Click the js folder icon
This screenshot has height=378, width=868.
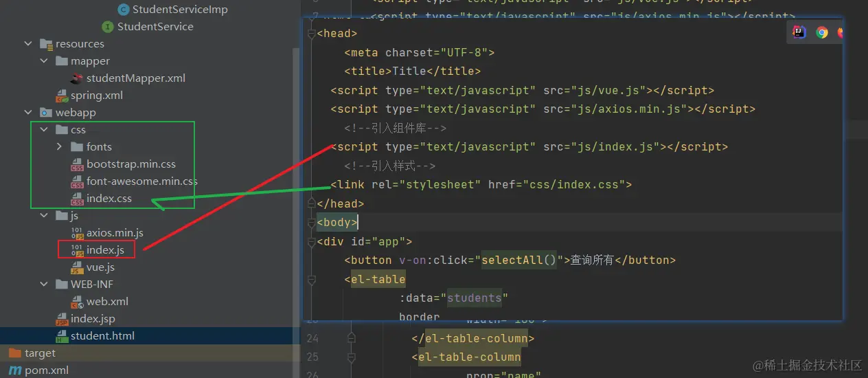pyautogui.click(x=61, y=216)
